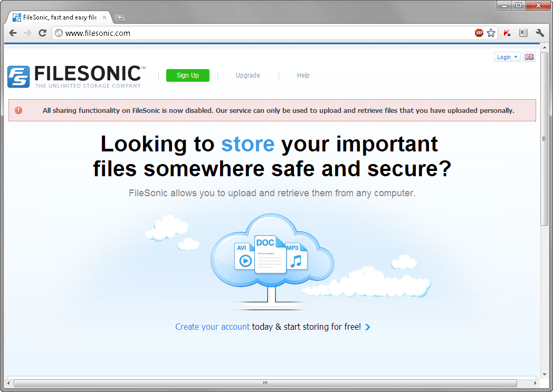This screenshot has width=553, height=392.
Task: Click the scroll down arrow
Action: point(544,375)
